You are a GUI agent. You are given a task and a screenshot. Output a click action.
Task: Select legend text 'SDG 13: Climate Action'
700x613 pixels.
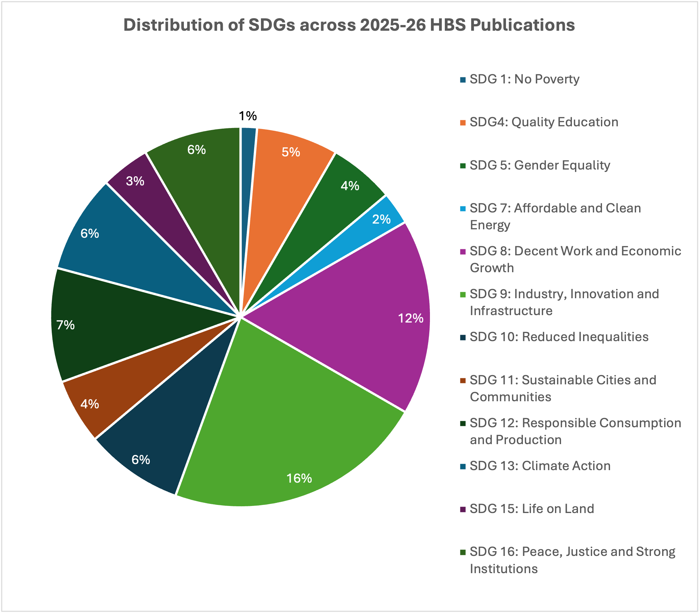tap(540, 466)
